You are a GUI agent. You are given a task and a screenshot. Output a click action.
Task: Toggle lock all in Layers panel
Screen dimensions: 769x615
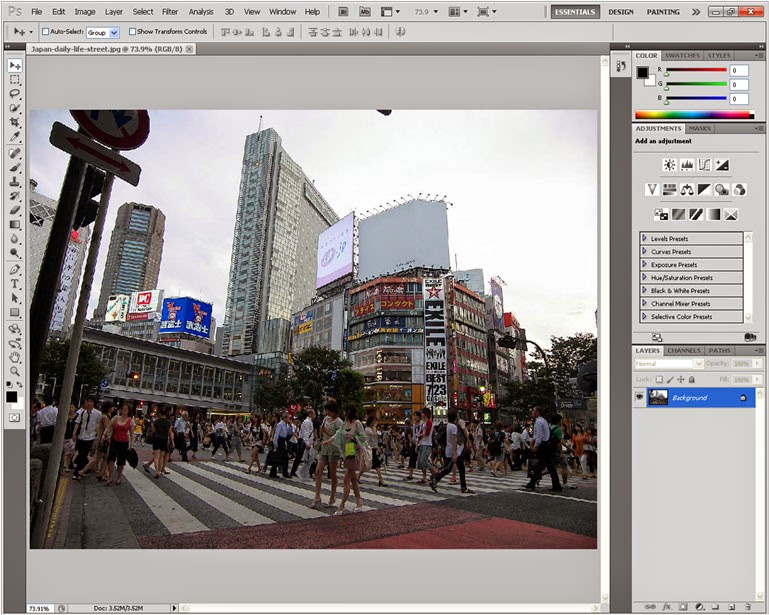point(692,380)
